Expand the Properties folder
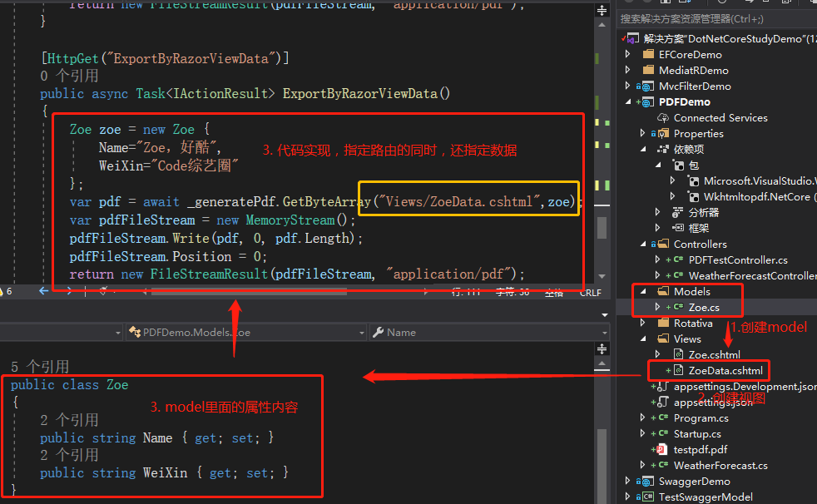This screenshot has height=504, width=817. [643, 133]
